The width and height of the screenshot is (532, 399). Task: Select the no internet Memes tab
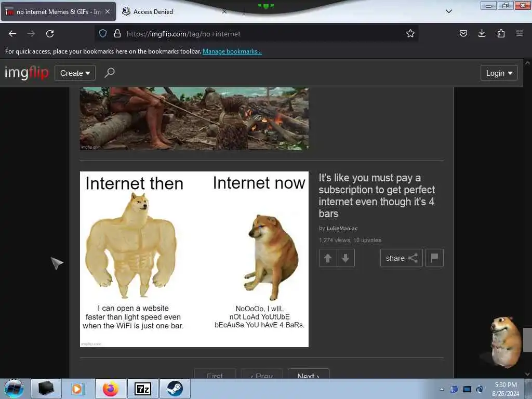tap(58, 11)
